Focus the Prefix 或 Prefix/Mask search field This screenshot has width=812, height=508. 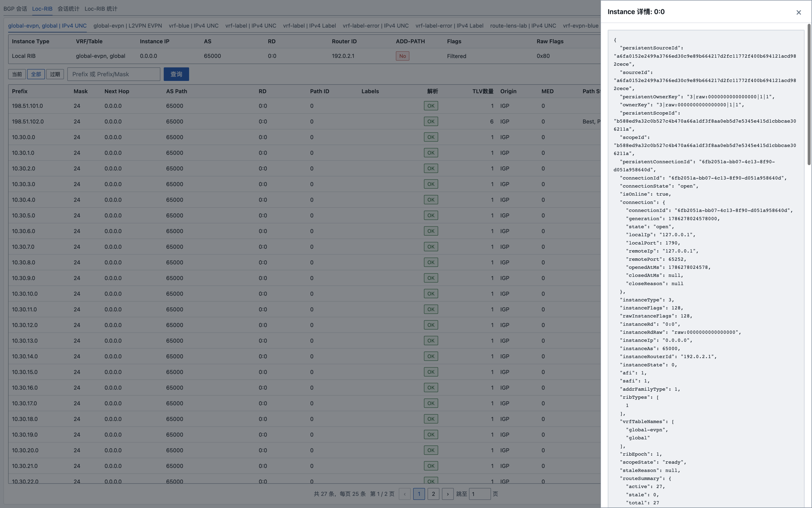click(114, 74)
